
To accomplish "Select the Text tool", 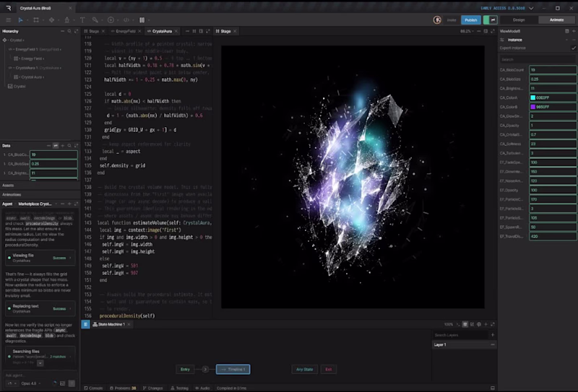I will [82, 20].
